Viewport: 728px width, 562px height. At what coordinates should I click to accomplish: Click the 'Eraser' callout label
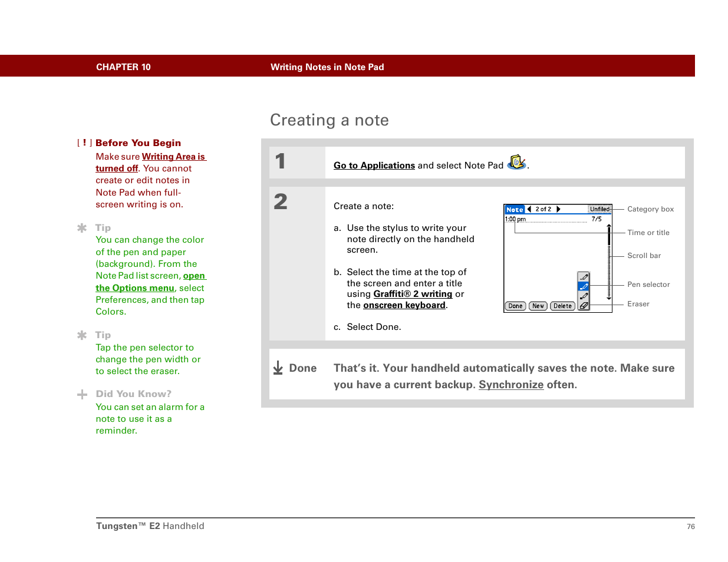pyautogui.click(x=638, y=304)
